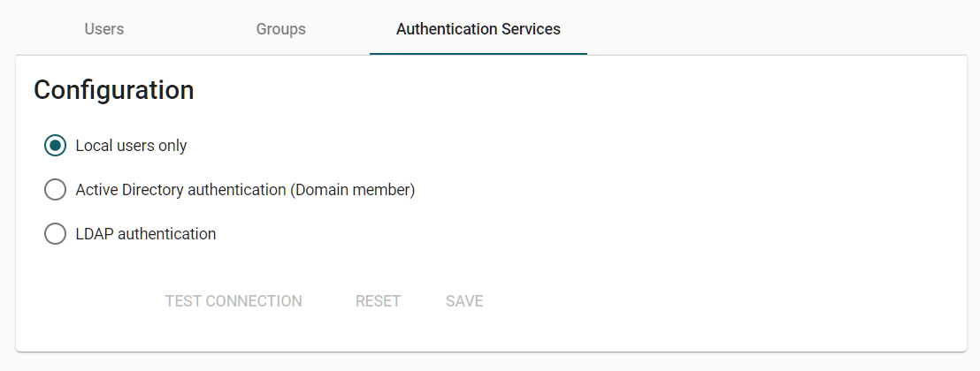Screen dimensions: 980x371
Task: Click the 'Local users only' label text
Action: (x=131, y=146)
